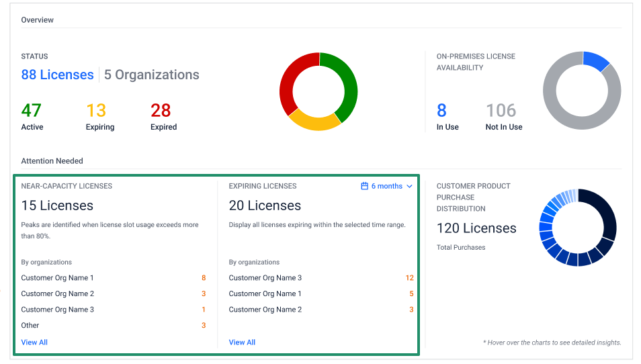Open the 88 Licenses status link
This screenshot has width=641, height=364.
[x=57, y=75]
